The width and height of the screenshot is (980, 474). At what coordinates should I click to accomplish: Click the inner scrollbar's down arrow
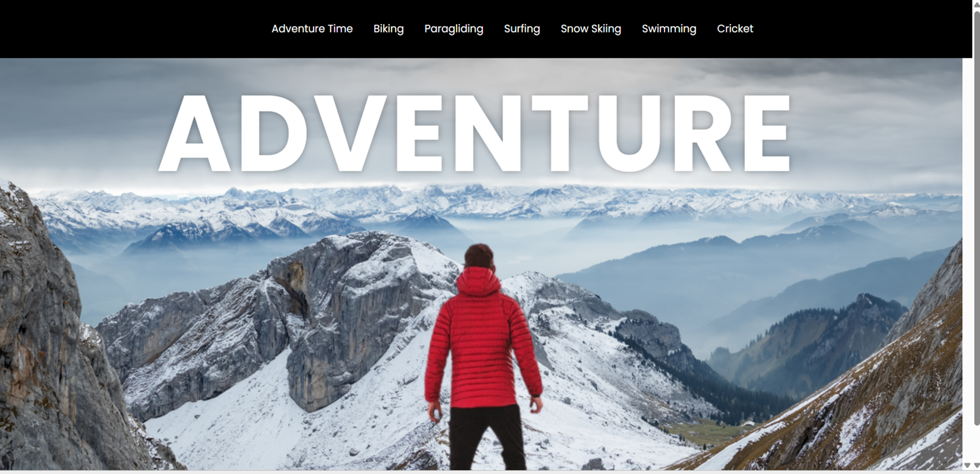click(967, 465)
